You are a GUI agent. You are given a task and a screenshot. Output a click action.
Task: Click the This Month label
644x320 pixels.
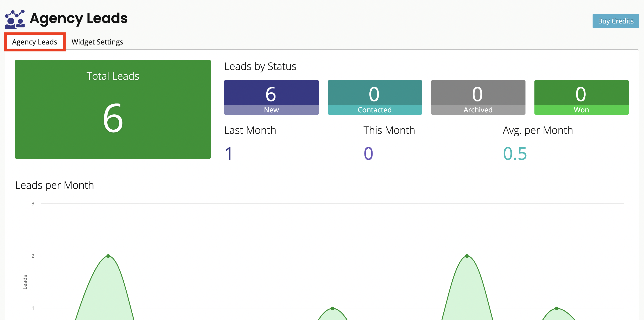click(389, 131)
